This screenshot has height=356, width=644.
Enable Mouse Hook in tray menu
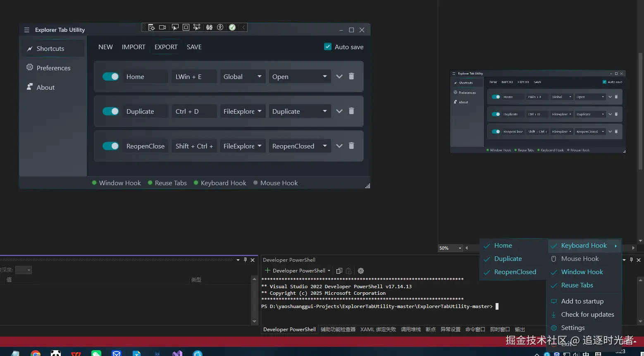point(584,259)
